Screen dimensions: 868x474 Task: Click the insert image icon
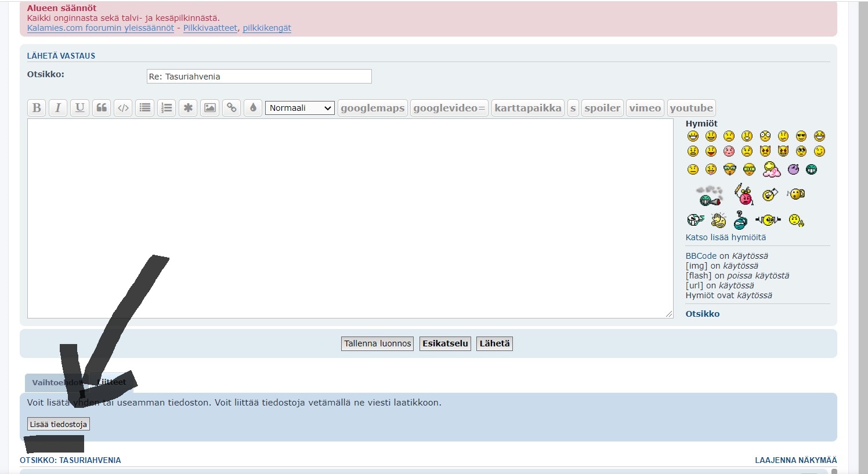tap(210, 108)
